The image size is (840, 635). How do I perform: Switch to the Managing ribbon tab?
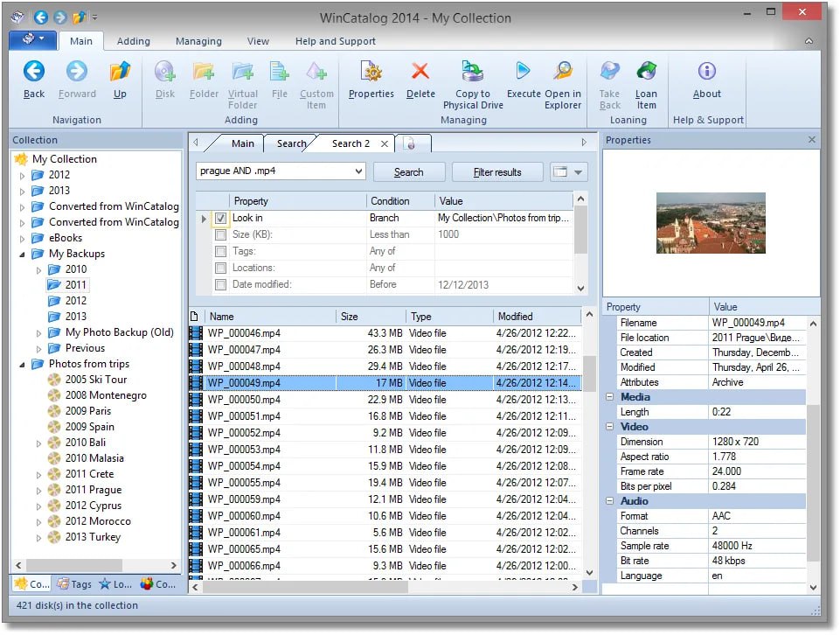pyautogui.click(x=198, y=41)
